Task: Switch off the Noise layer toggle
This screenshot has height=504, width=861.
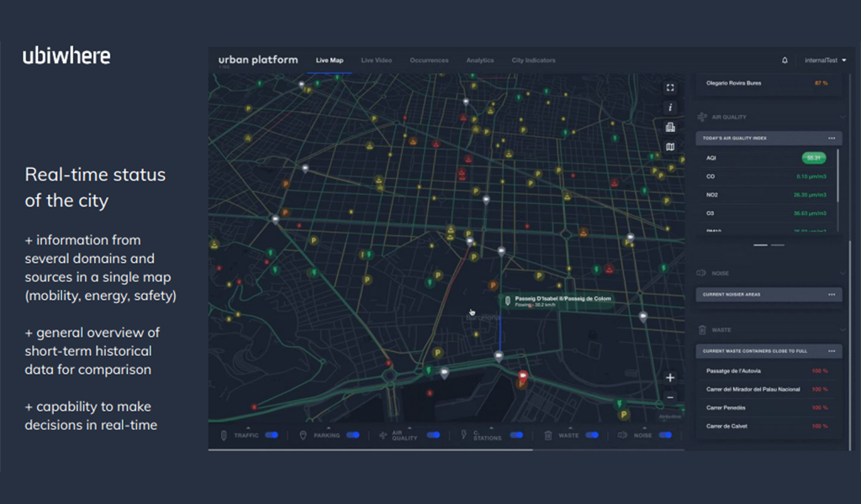Action: (666, 435)
